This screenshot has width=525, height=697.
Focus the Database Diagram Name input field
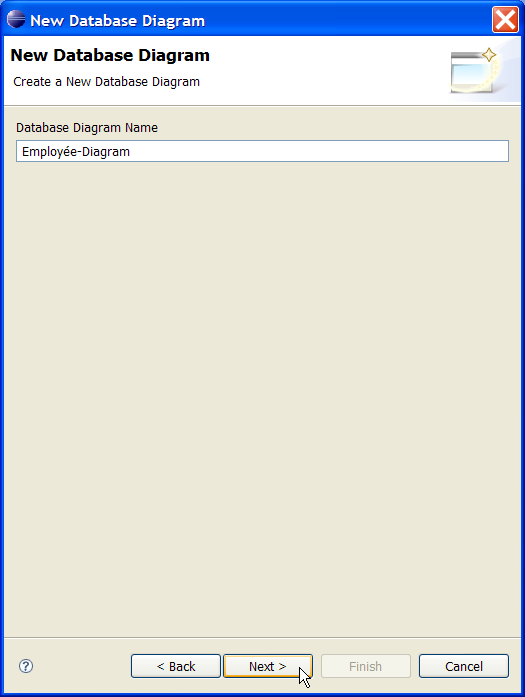click(262, 151)
